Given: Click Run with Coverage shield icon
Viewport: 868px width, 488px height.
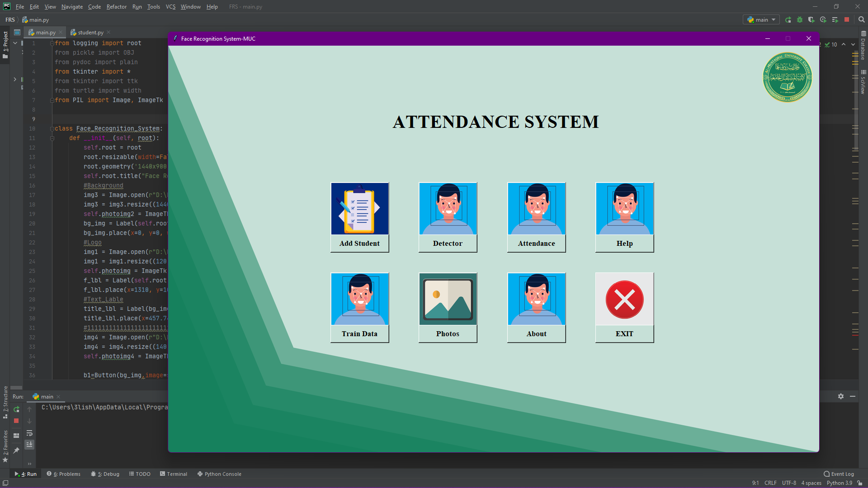Looking at the screenshot, I should coord(811,20).
